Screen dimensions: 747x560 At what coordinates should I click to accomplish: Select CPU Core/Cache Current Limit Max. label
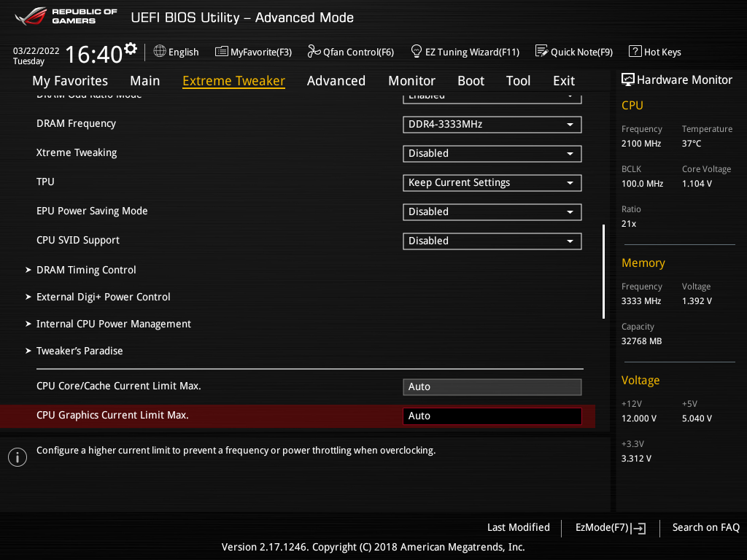pos(119,386)
